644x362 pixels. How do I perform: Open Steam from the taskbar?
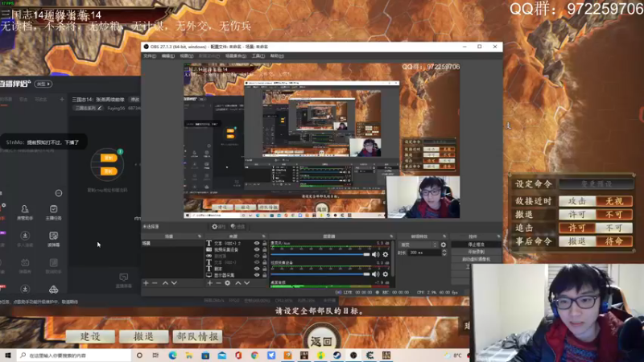tap(336, 356)
